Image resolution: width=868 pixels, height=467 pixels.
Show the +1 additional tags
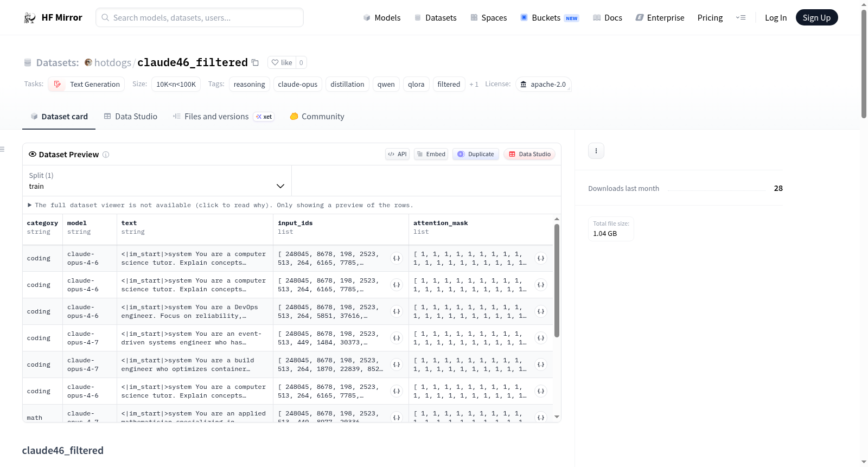click(474, 84)
